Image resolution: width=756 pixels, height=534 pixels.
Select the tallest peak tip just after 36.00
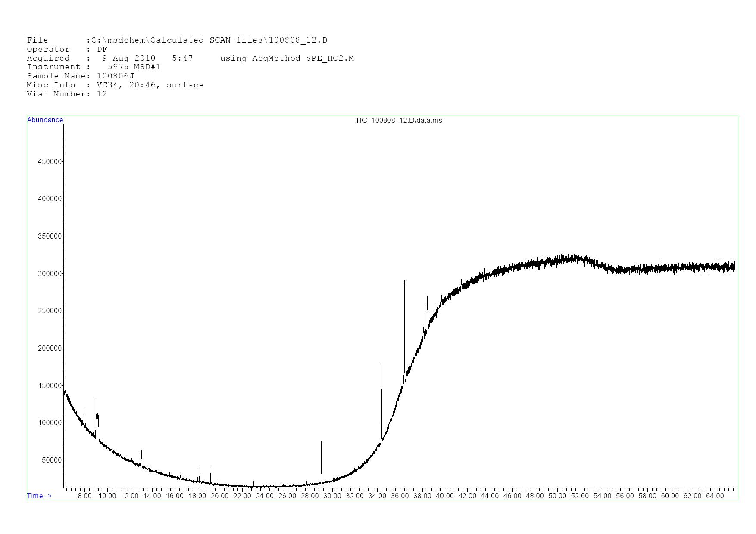[404, 281]
